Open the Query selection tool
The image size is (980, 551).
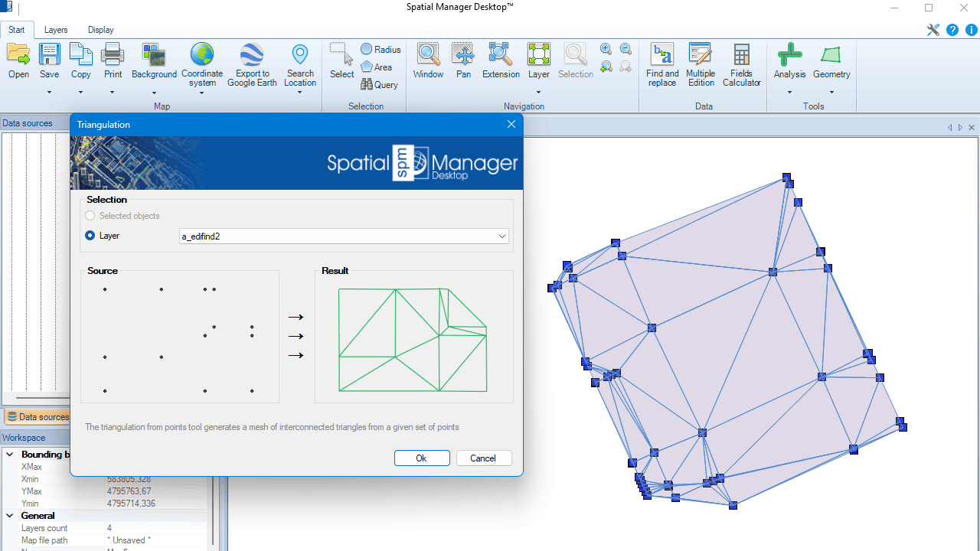click(x=380, y=84)
